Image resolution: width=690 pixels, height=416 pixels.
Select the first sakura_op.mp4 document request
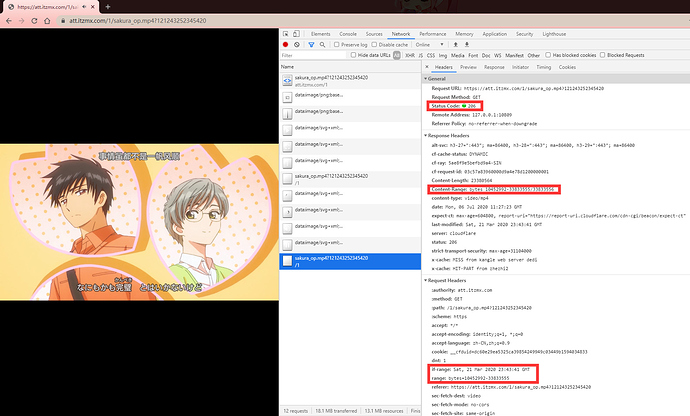[350, 81]
